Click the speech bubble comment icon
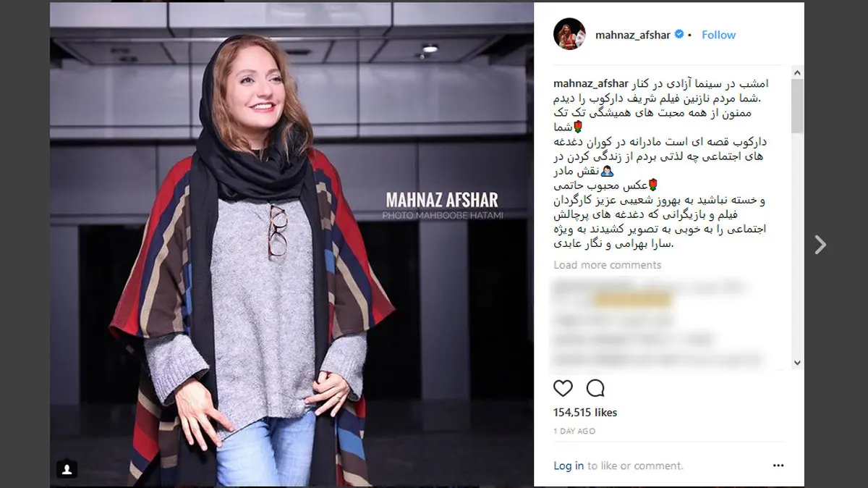 595,388
